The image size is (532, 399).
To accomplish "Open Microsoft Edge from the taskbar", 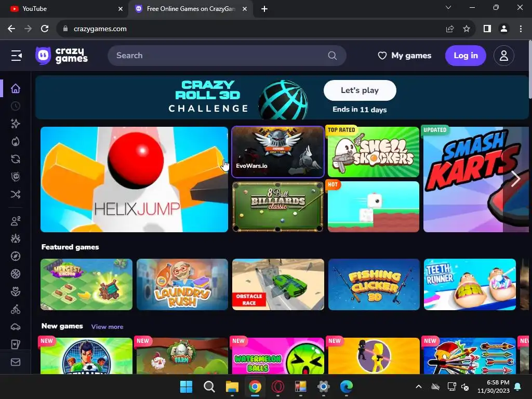I will pos(346,387).
